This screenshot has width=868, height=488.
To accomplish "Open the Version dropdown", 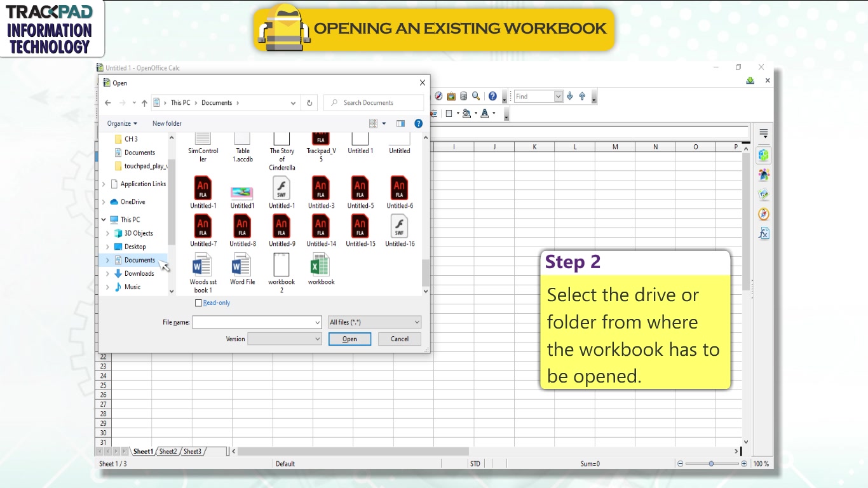I will [x=285, y=339].
